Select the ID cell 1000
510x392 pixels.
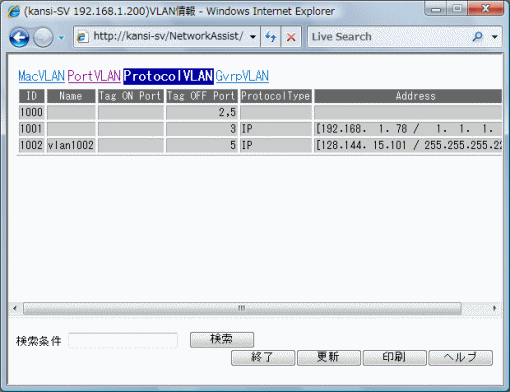[x=32, y=112]
